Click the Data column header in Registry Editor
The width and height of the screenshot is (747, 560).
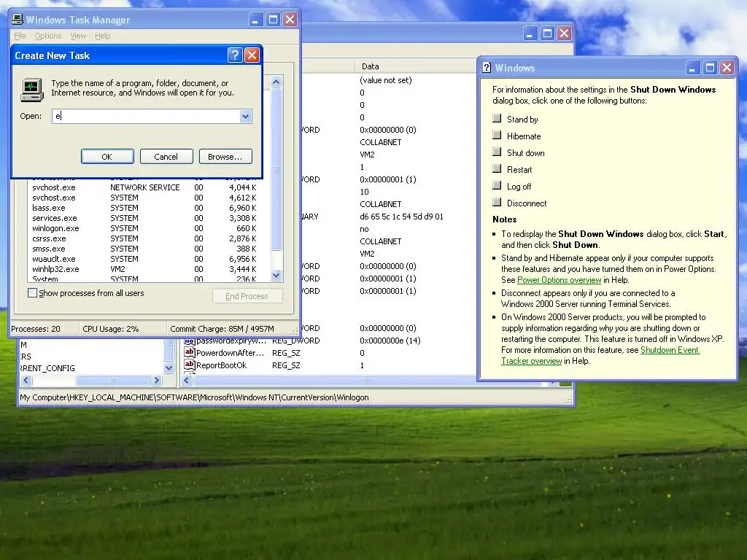click(414, 66)
